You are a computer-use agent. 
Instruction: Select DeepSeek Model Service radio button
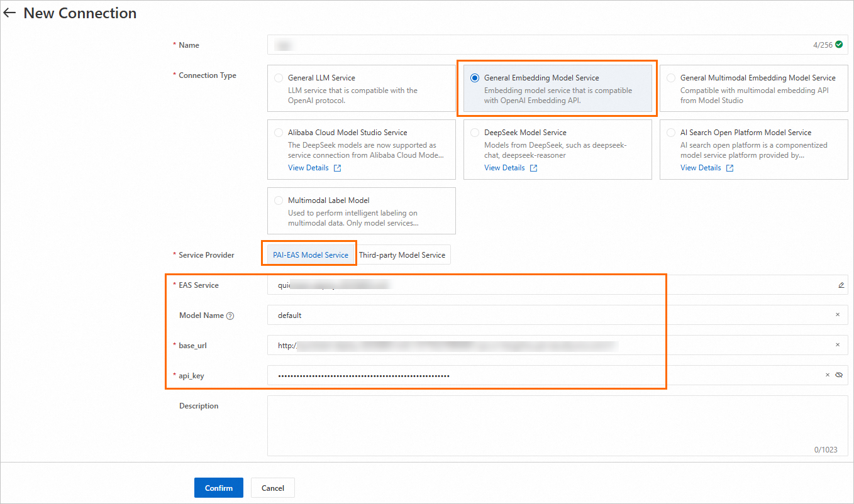pos(475,133)
